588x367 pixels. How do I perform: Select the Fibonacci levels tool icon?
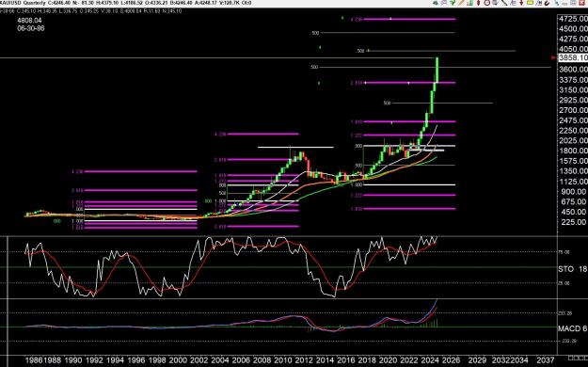514,3
